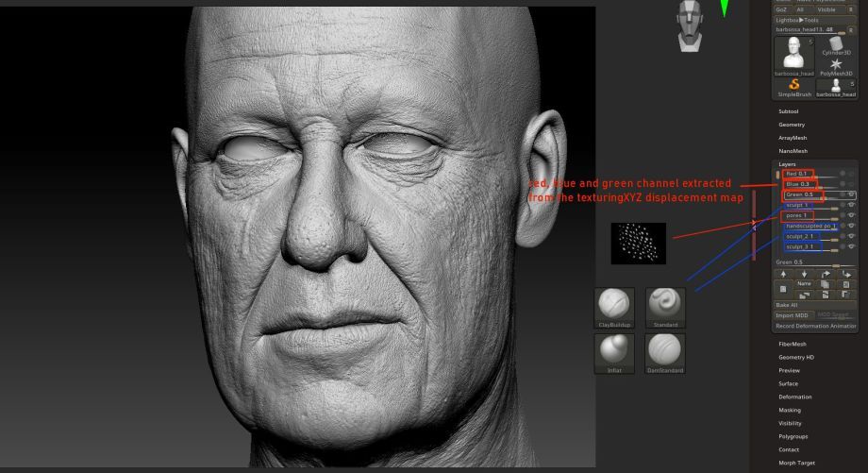
Task: Toggle visibility eye of Green layer
Action: [x=852, y=195]
